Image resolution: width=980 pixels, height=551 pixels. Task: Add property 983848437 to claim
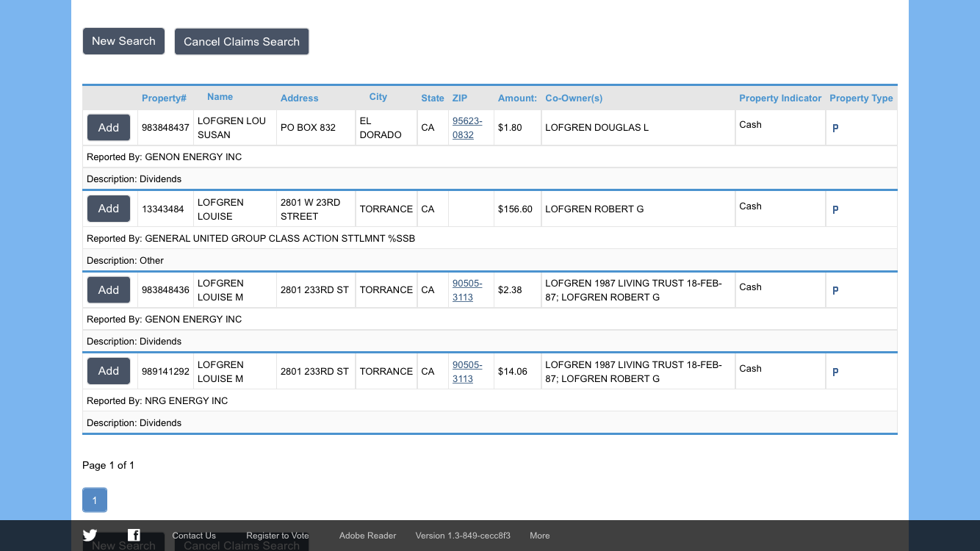coord(109,128)
